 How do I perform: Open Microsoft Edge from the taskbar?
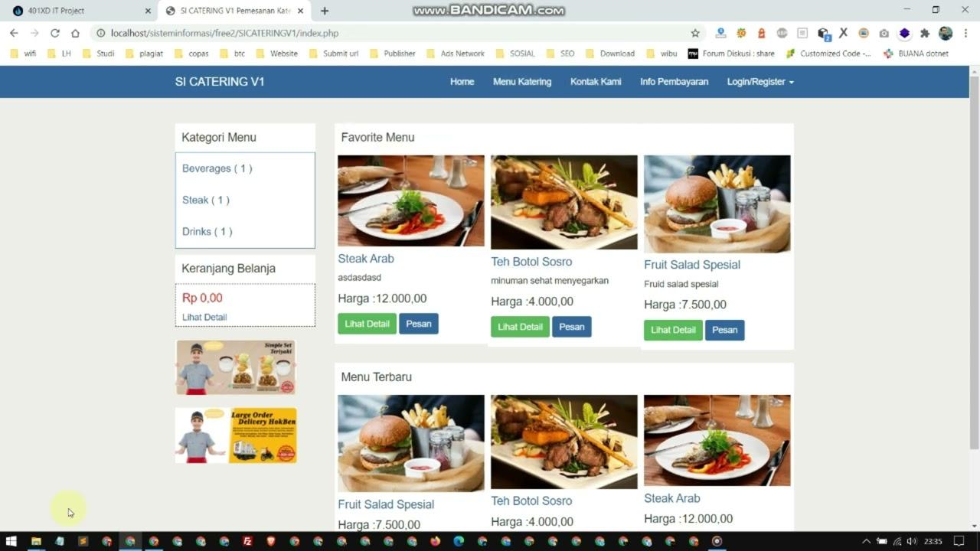click(x=459, y=541)
